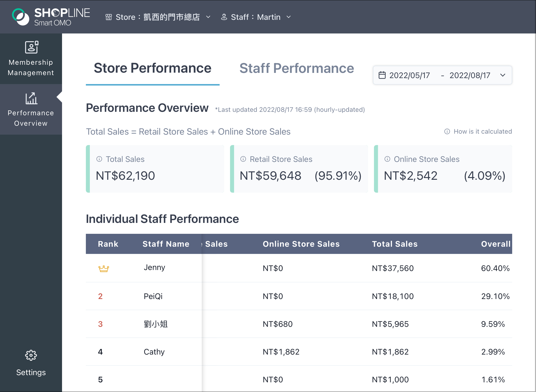Open the date range dropdown chevron
536x392 pixels.
pos(503,75)
